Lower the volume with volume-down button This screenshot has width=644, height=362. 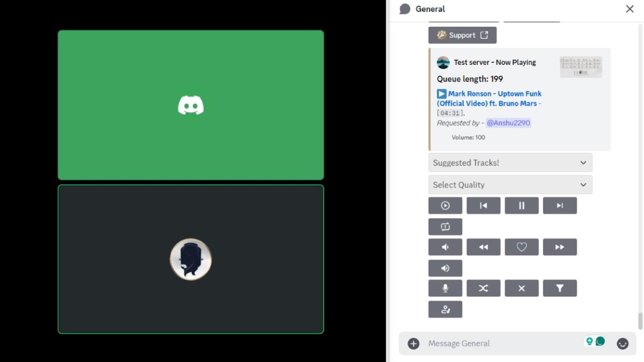click(x=445, y=247)
